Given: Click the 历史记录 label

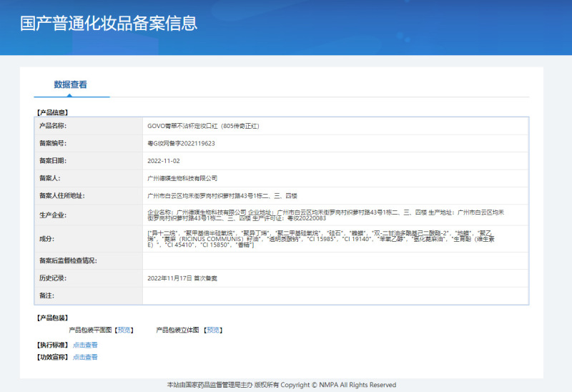Looking at the screenshot, I should (53, 278).
